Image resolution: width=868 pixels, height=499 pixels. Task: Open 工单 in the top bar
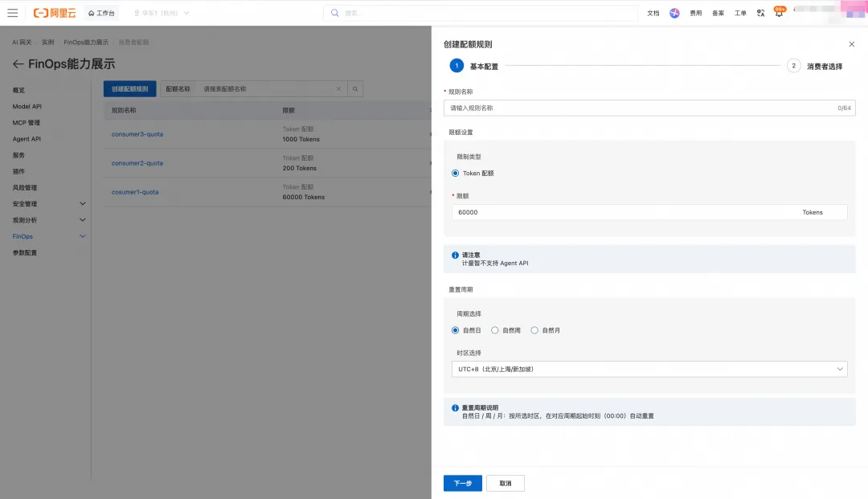[740, 13]
